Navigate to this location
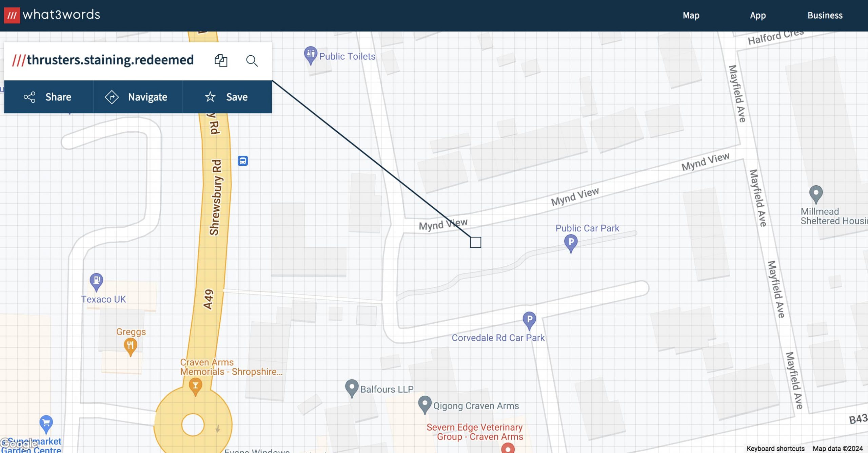 [x=138, y=97]
